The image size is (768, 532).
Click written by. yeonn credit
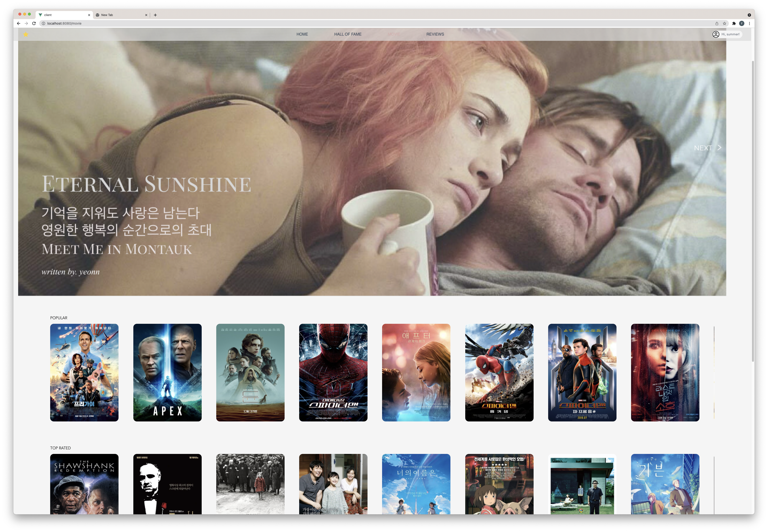pos(70,272)
